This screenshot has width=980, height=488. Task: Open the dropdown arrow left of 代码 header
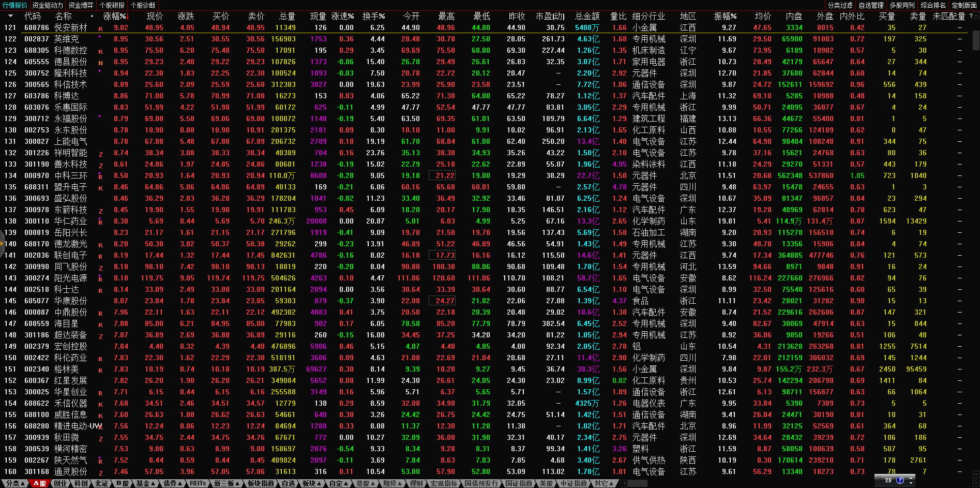pos(10,16)
